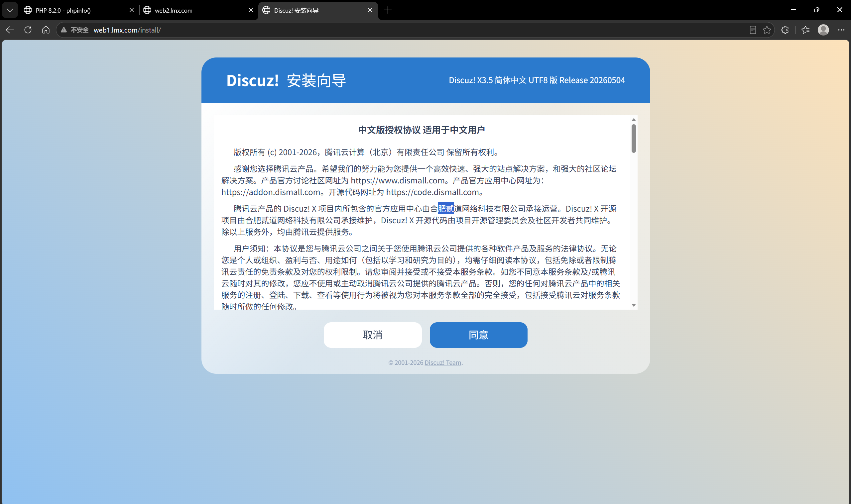Viewport: 851px width, 504px height.
Task: Click the license scrollbar up arrow
Action: pyautogui.click(x=634, y=120)
